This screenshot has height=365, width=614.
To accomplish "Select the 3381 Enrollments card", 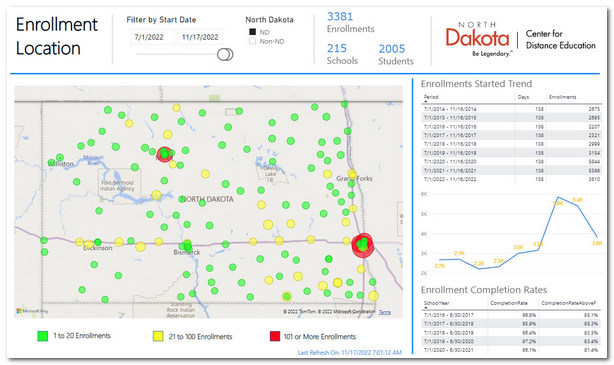I will tap(350, 22).
